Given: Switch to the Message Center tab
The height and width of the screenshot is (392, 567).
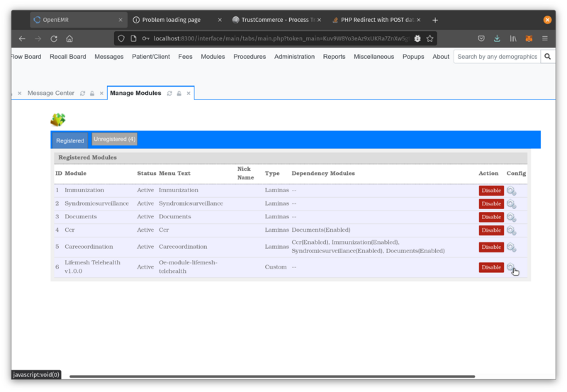Looking at the screenshot, I should (x=51, y=93).
